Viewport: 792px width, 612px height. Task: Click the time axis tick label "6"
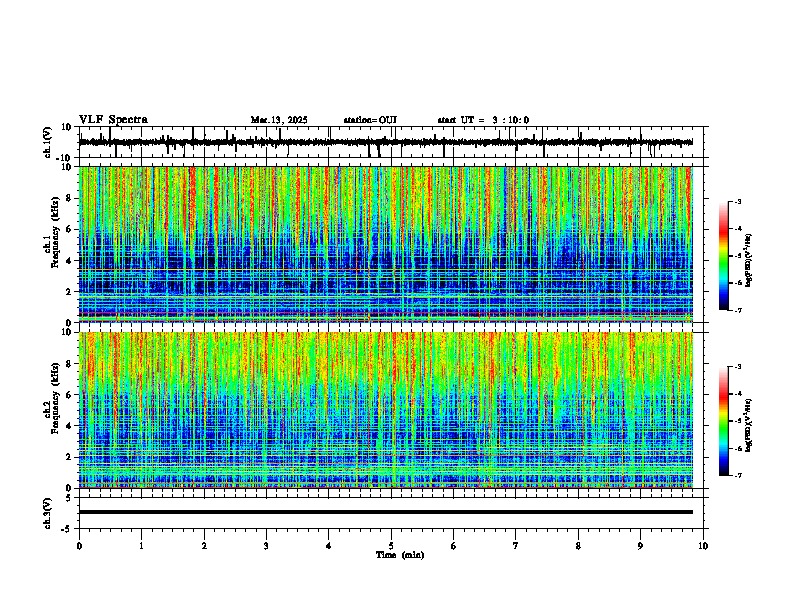(x=453, y=546)
